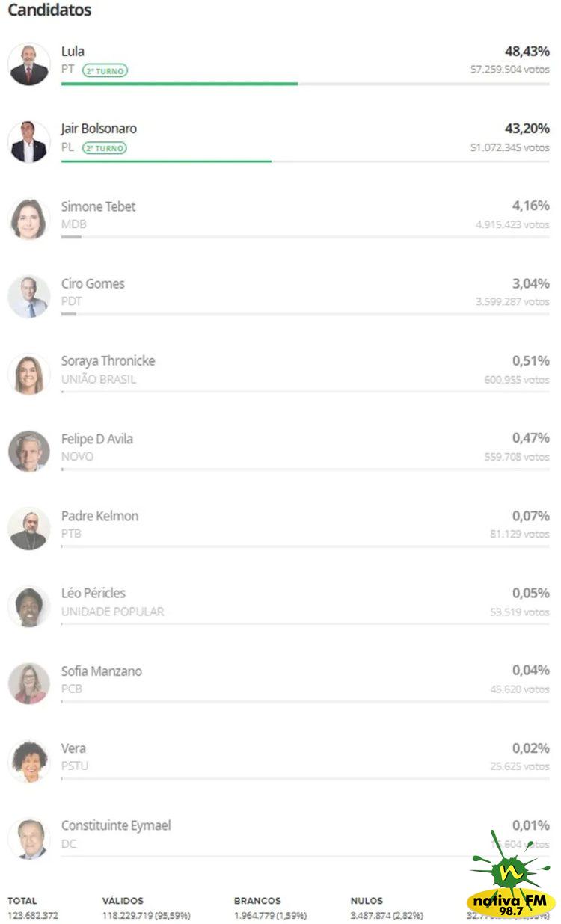Click Soraya Thronicke's candidate photo
The height and width of the screenshot is (924, 561).
[x=28, y=374]
